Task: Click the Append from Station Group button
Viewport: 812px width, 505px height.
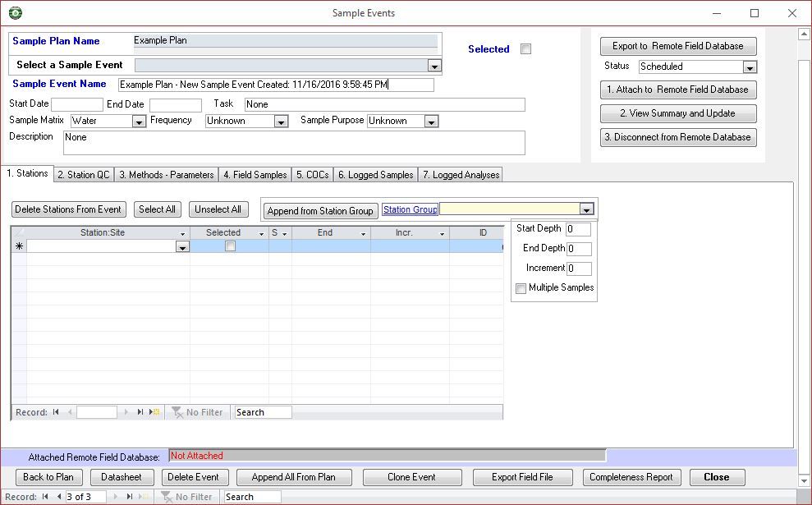Action: 320,211
